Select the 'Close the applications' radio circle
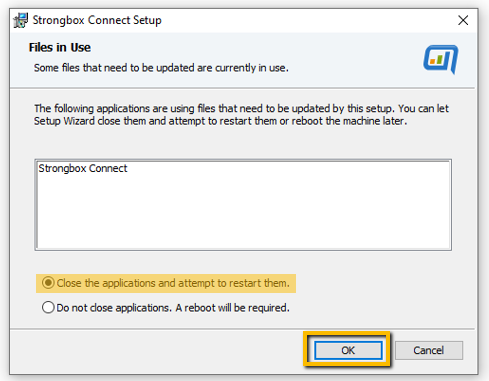Image resolution: width=489 pixels, height=381 pixels. (x=48, y=283)
